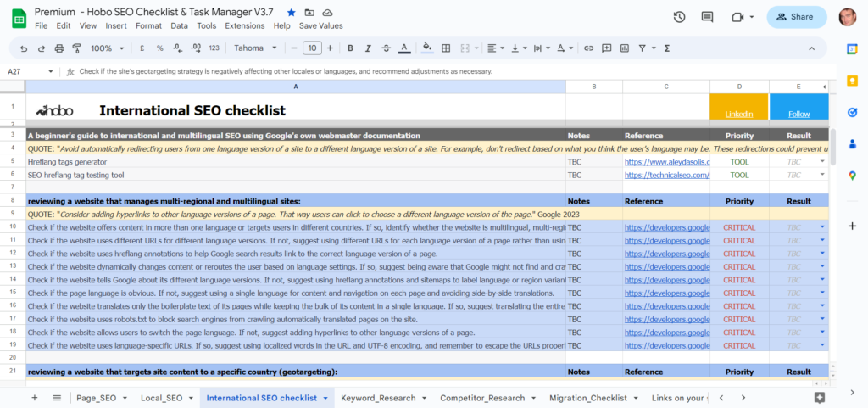View cloud document status icon
The image size is (868, 408).
click(x=327, y=12)
